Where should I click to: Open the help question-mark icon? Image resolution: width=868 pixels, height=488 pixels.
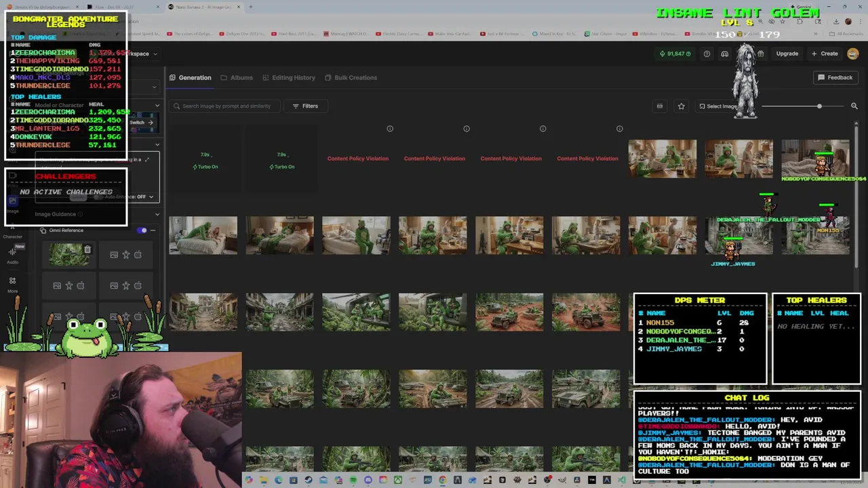point(707,54)
